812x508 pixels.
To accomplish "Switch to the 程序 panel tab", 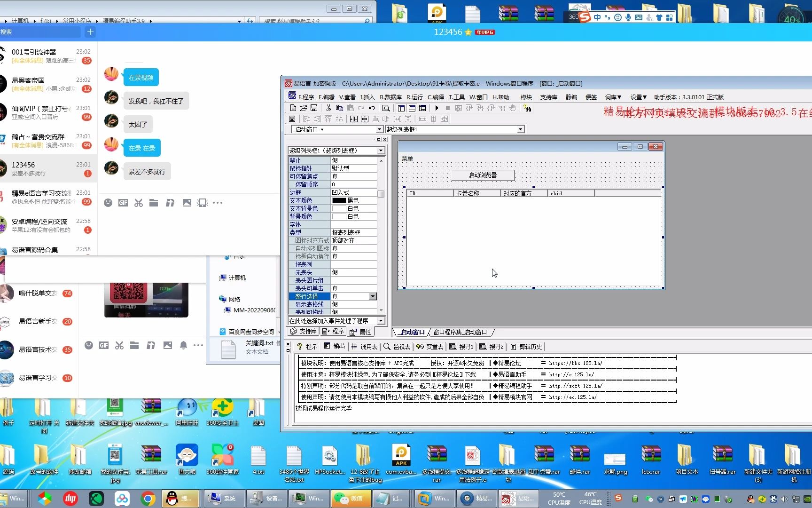I will pos(333,332).
